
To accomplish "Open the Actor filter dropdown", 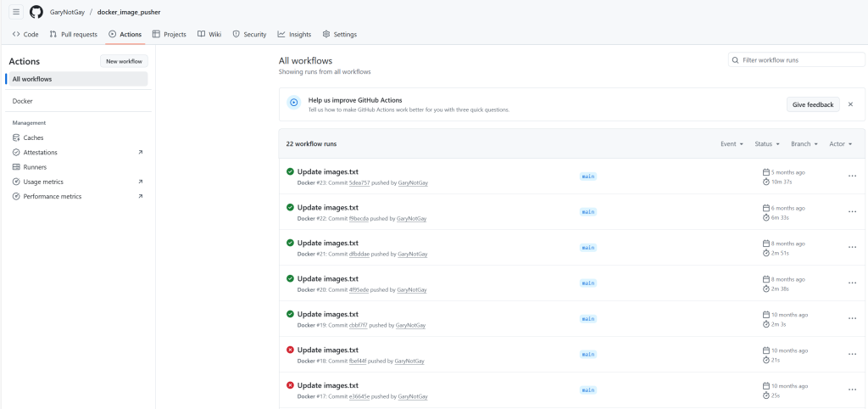I will tap(840, 144).
